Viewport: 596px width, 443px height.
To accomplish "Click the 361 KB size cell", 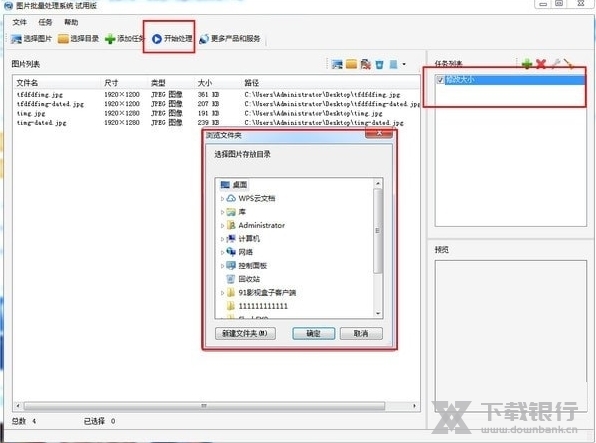I will 208,94.
